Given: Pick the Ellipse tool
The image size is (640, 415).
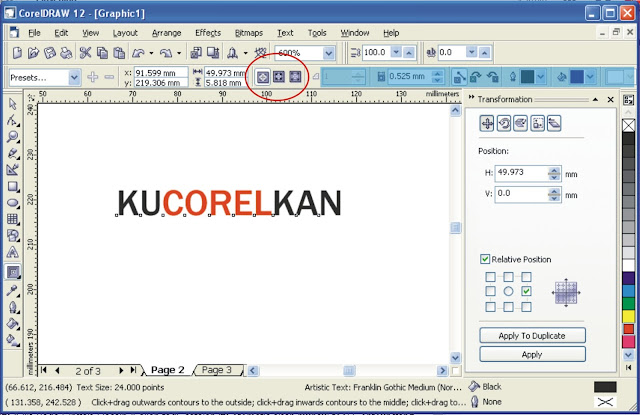Looking at the screenshot, I should pos(13,203).
